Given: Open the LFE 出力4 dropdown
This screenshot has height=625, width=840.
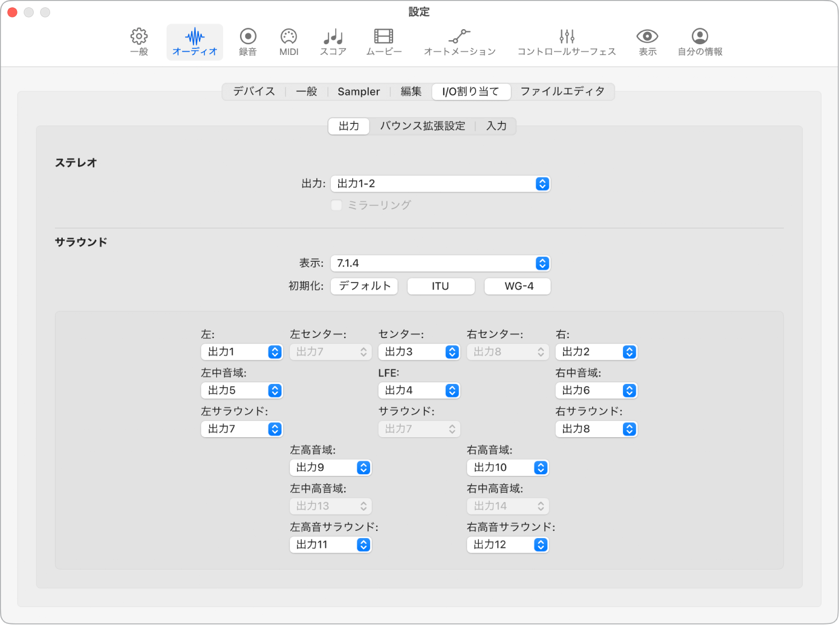Looking at the screenshot, I should pyautogui.click(x=419, y=391).
